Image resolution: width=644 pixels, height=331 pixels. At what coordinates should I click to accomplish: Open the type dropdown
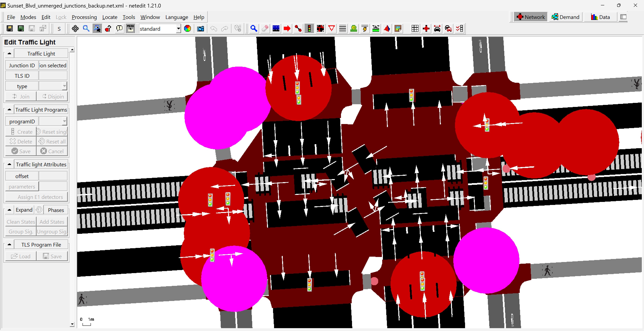coord(65,86)
